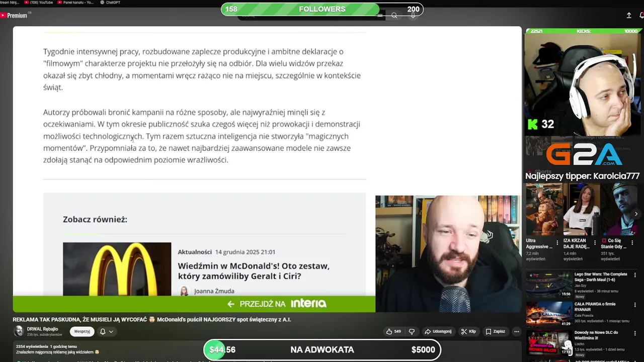
Task: Expand notification bell dropdown for DRWAL Rębajło
Action: tap(106, 331)
